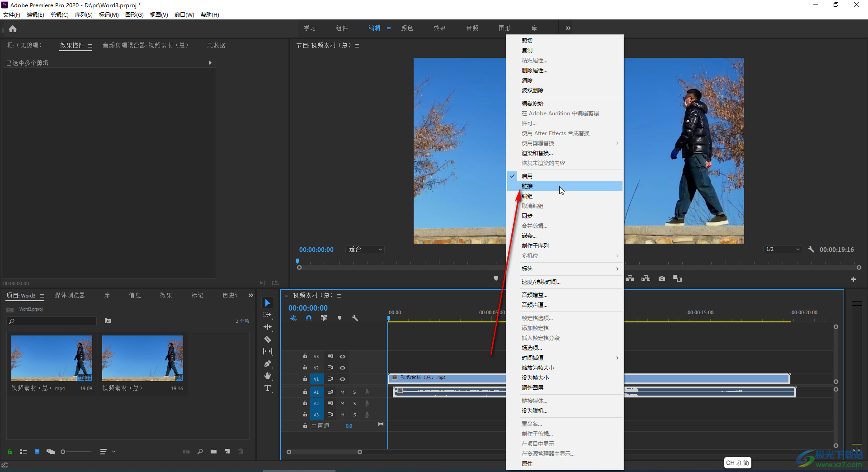The width and height of the screenshot is (868, 472).
Task: Switch project panel to list view
Action: tap(24, 451)
